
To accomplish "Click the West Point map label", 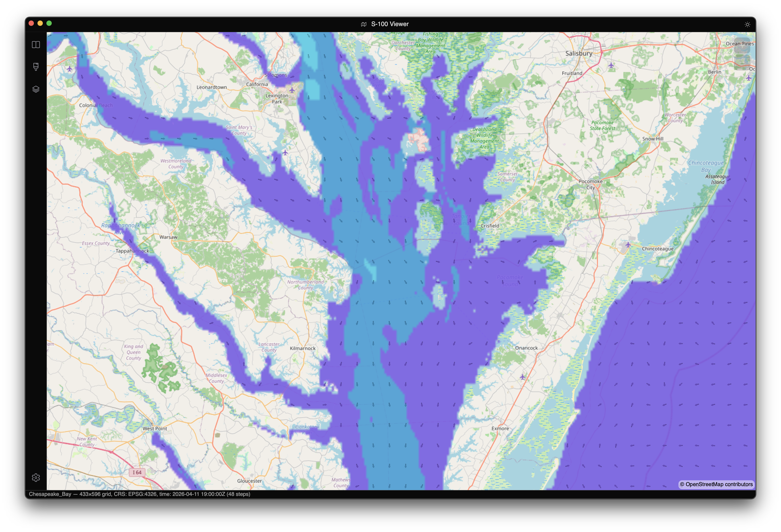I will 155,429.
